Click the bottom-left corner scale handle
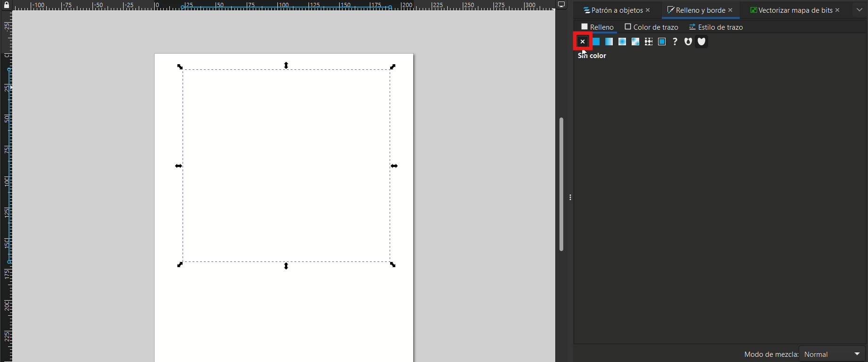The image size is (868, 362). 180,265
